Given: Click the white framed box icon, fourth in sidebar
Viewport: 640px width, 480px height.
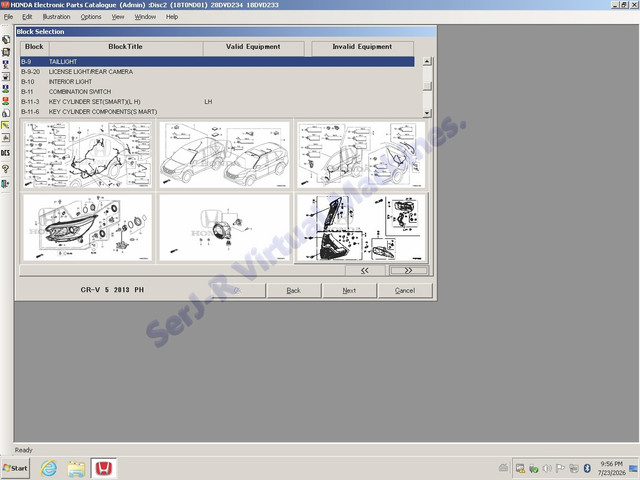Looking at the screenshot, I should (x=6, y=77).
